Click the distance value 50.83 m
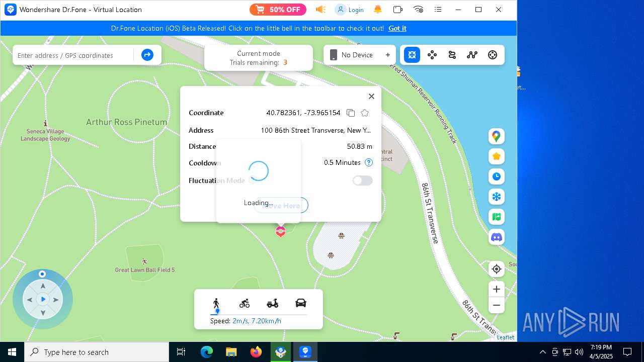The width and height of the screenshot is (644, 362). [360, 146]
